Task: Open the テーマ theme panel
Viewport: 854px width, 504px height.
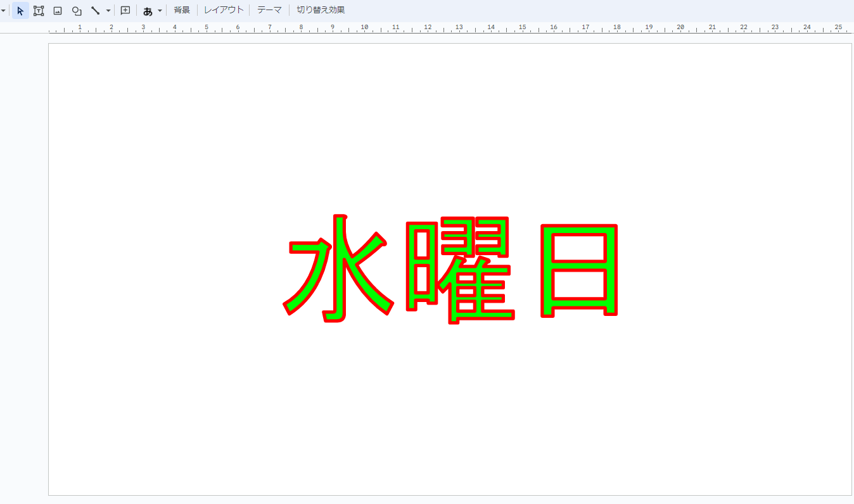Action: 269,10
